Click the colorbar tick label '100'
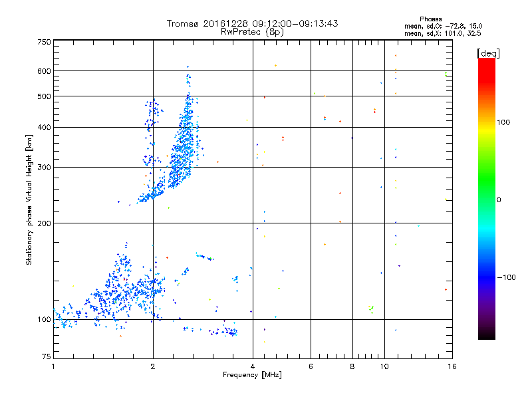Screen dimensions: 532x399 503,122
